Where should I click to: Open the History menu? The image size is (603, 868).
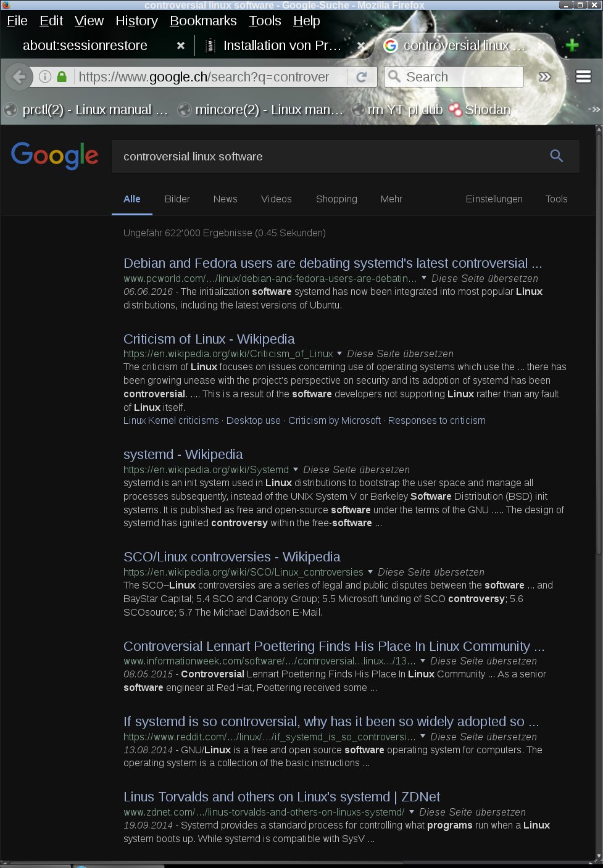coord(136,21)
